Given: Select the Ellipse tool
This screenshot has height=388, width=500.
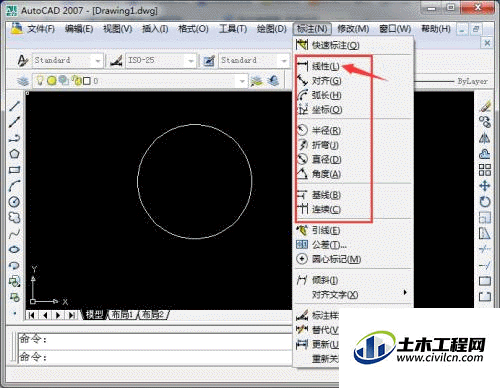Looking at the screenshot, I should (14, 249).
